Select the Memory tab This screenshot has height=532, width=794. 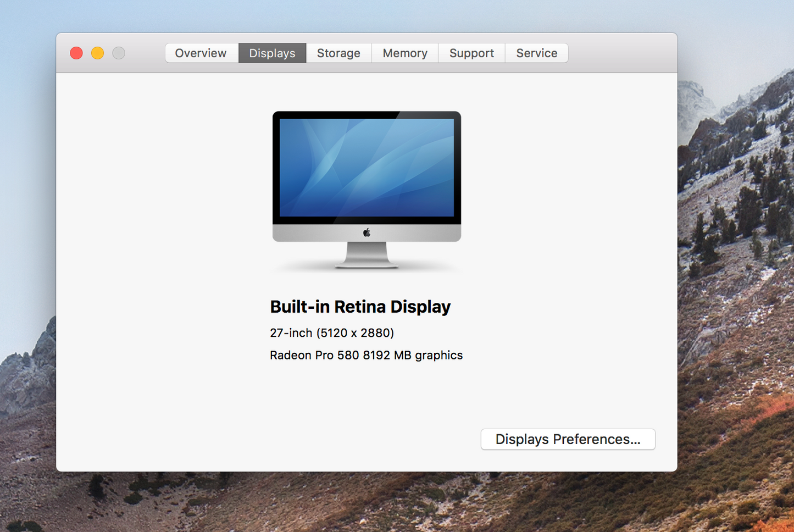click(x=404, y=53)
